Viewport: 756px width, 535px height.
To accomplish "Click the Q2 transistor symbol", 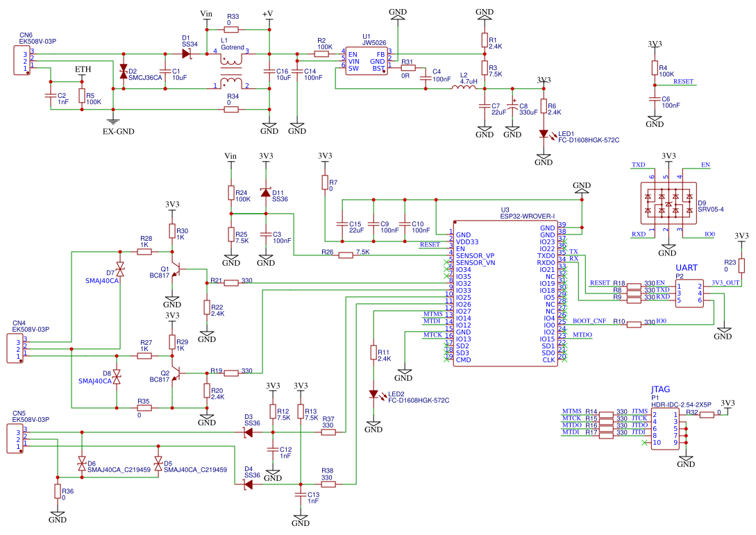I will pos(176,373).
